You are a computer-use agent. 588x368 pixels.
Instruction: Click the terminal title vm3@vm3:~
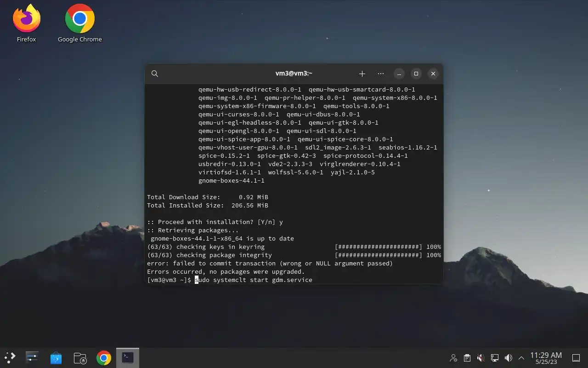[294, 74]
